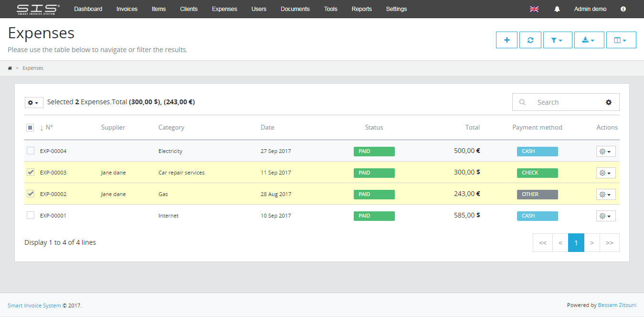644x317 pixels.
Task: Click the refresh icon in the toolbar
Action: click(x=530, y=40)
